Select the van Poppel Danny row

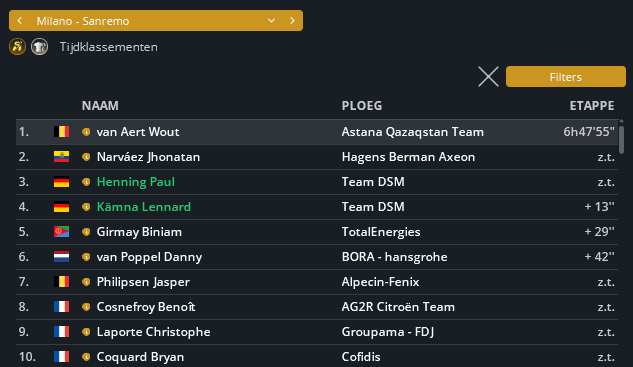[316, 257]
